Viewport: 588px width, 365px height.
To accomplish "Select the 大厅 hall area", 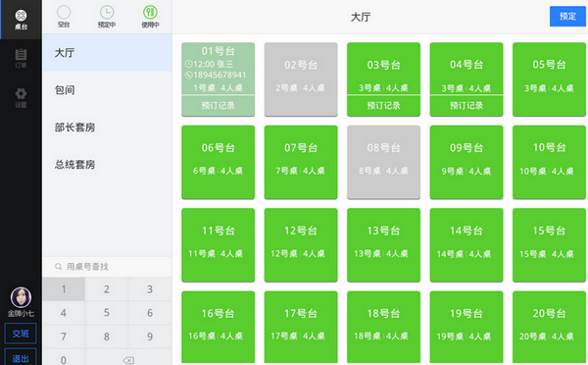I will click(107, 53).
